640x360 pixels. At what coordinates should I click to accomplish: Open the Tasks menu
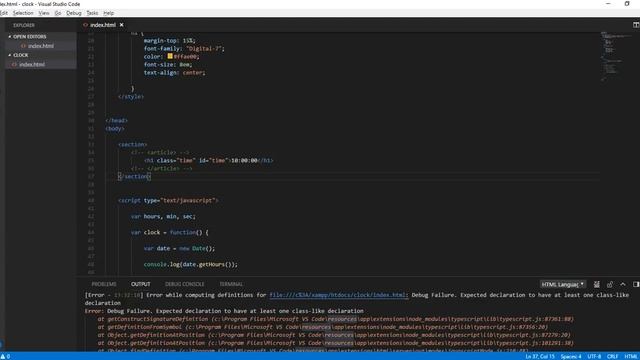(x=92, y=13)
